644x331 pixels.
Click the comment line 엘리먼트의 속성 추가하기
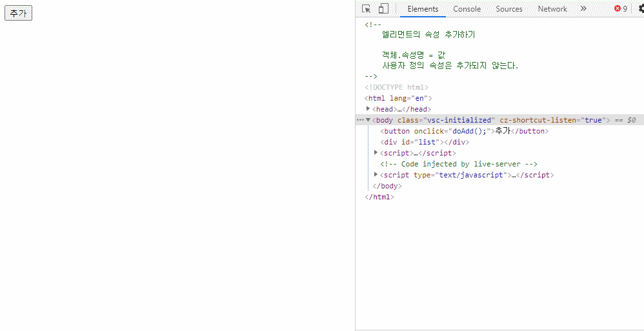[x=428, y=35]
